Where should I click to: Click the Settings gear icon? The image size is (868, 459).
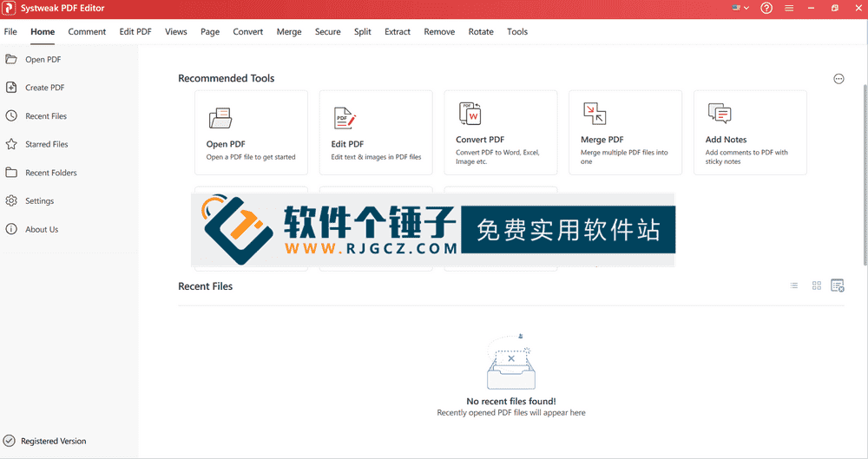(x=11, y=200)
